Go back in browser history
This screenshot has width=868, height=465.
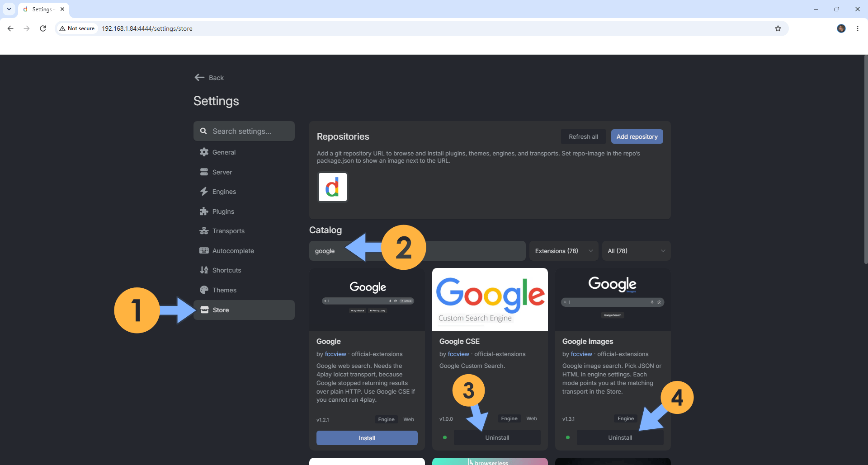point(10,28)
